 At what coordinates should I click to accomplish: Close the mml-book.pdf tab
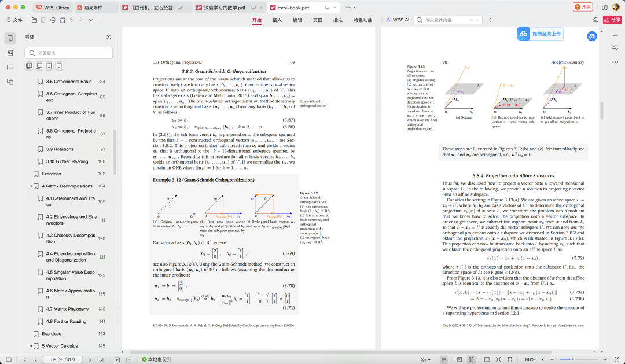pos(335,8)
